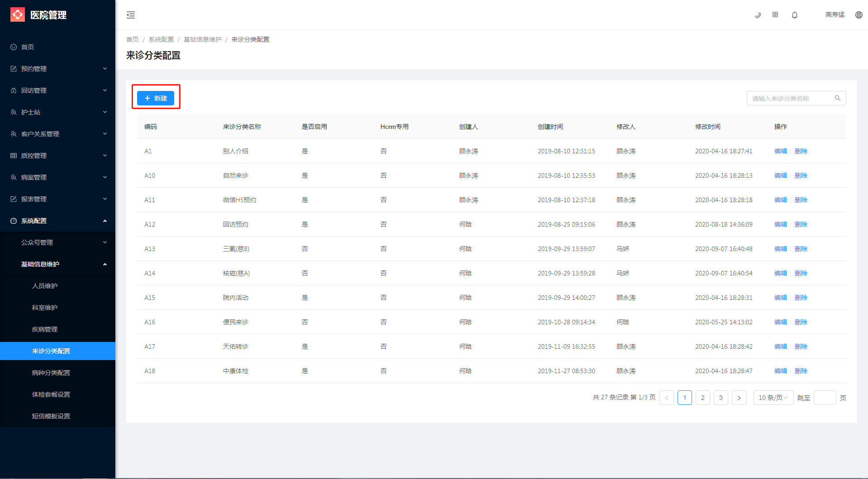The height and width of the screenshot is (479, 868).
Task: Go to previous page arrow in pagination
Action: tap(667, 398)
